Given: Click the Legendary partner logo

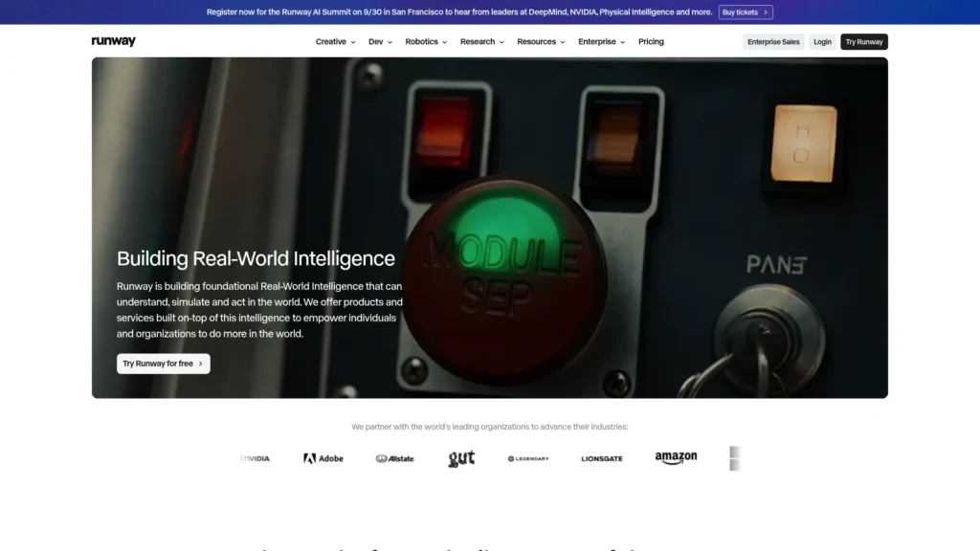Looking at the screenshot, I should point(528,458).
